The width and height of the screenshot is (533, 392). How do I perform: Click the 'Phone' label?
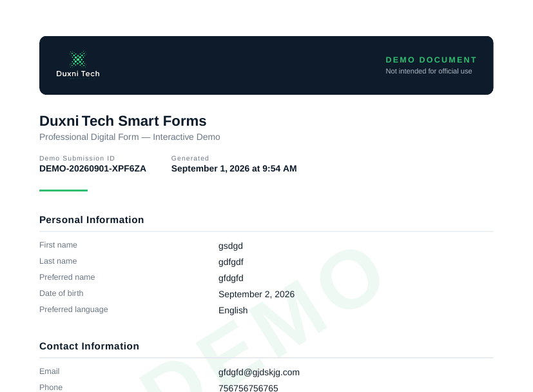(51, 387)
